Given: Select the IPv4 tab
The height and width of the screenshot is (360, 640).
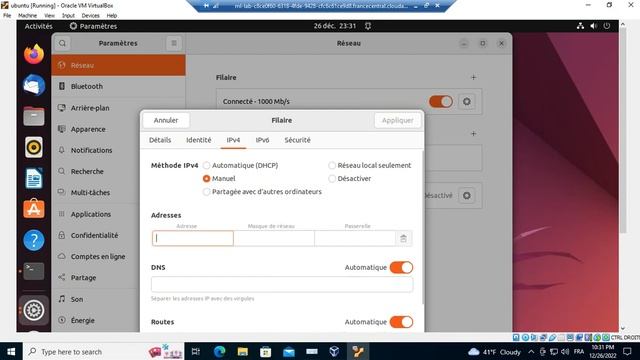Looking at the screenshot, I should click(233, 140).
